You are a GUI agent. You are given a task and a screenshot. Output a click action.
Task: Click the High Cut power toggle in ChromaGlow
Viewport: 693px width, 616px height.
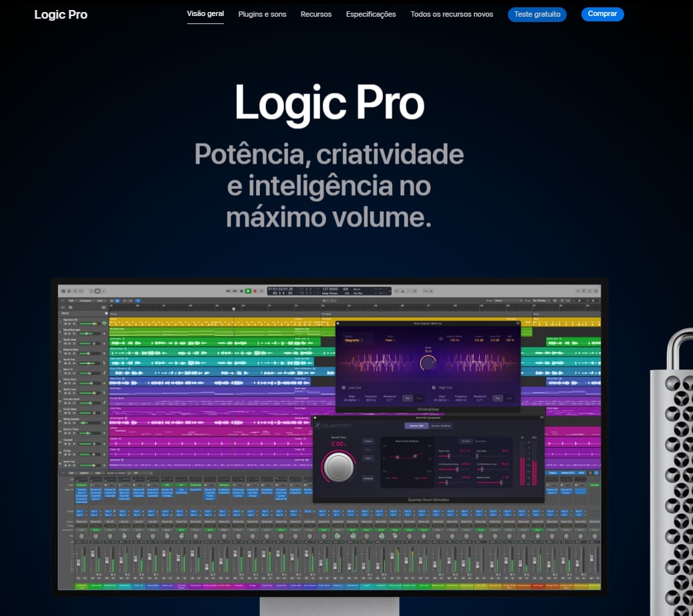[434, 388]
